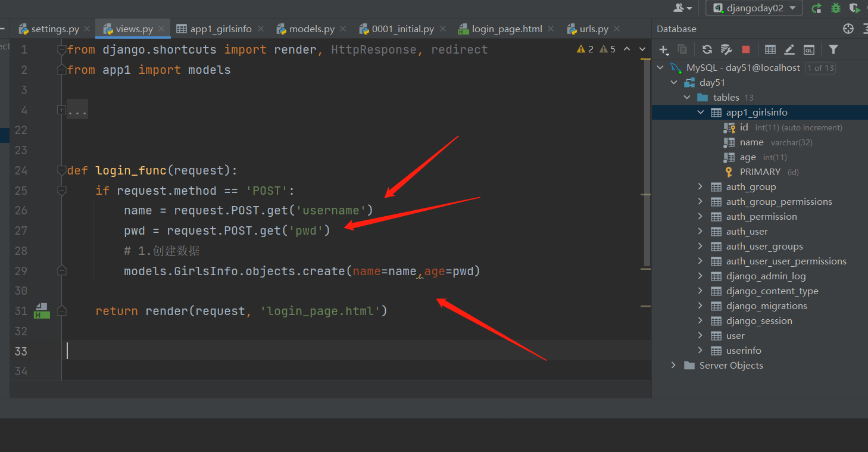868x452 pixels.
Task: Refresh the database with the sync icon
Action: (x=707, y=49)
